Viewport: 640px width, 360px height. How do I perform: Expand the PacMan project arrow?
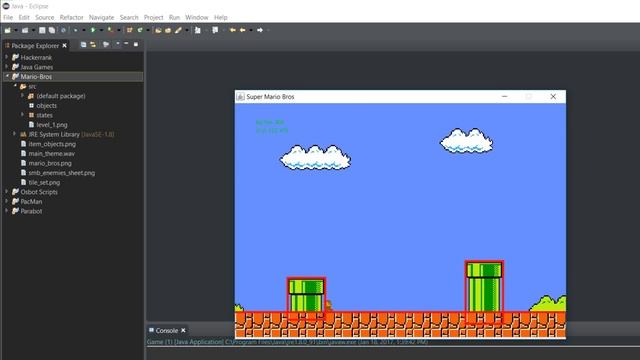[7, 201]
